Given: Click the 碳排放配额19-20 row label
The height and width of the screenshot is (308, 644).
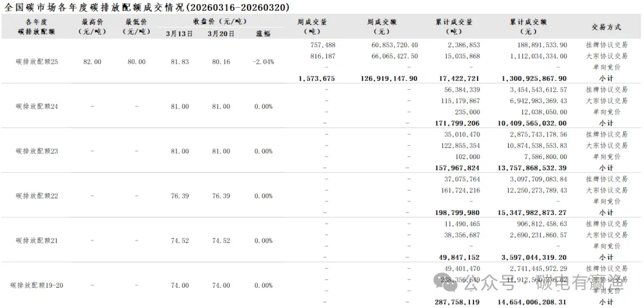Looking at the screenshot, I should (x=37, y=285).
